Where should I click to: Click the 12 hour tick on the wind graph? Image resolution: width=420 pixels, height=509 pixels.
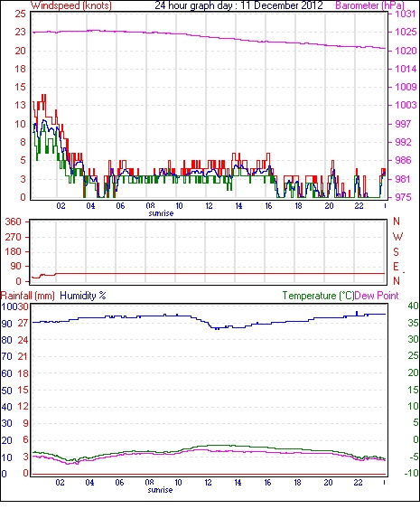[x=209, y=206]
